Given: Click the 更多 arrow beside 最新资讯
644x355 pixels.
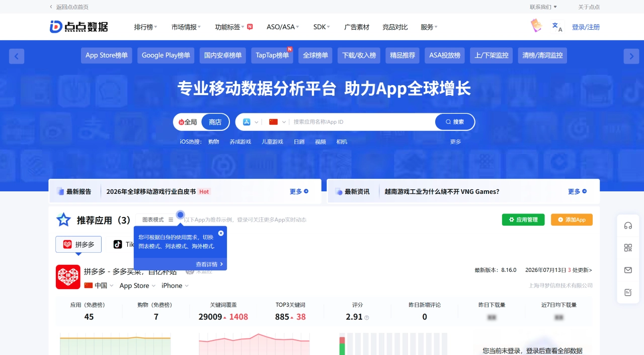Looking at the screenshot, I should [577, 191].
